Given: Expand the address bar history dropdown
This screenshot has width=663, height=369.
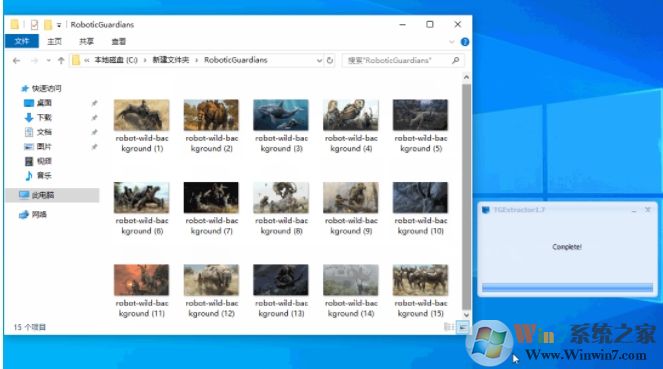Looking at the screenshot, I should click(x=319, y=60).
